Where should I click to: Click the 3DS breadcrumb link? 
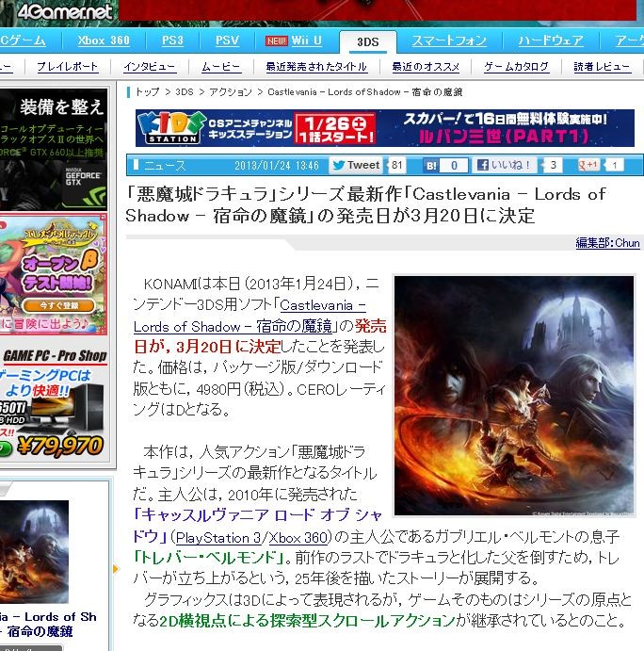(x=185, y=91)
